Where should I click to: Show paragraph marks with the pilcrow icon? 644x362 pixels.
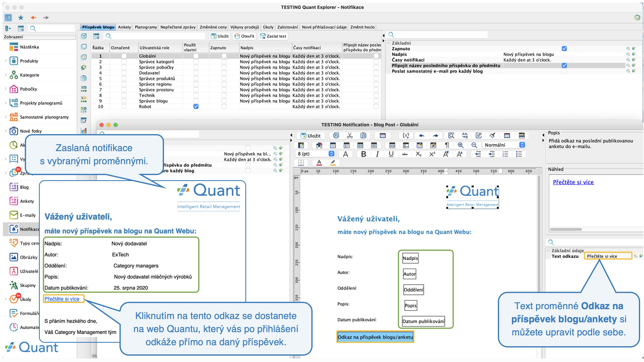[447, 145]
